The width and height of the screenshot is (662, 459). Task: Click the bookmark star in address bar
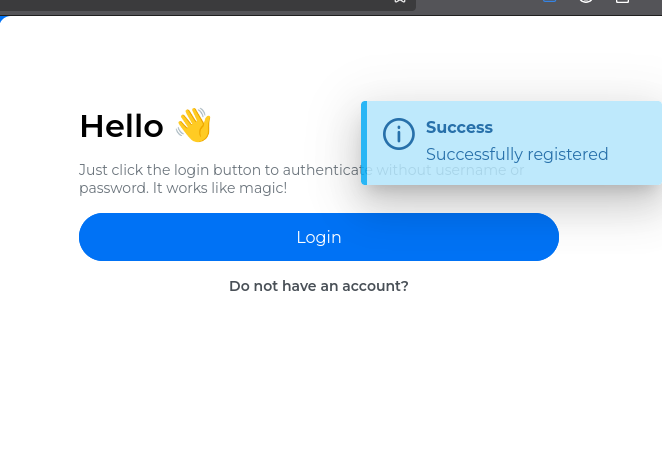[x=399, y=2]
